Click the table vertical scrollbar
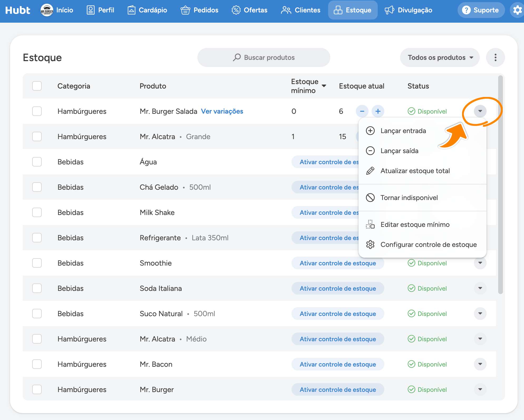The height and width of the screenshot is (420, 524). pyautogui.click(x=501, y=184)
